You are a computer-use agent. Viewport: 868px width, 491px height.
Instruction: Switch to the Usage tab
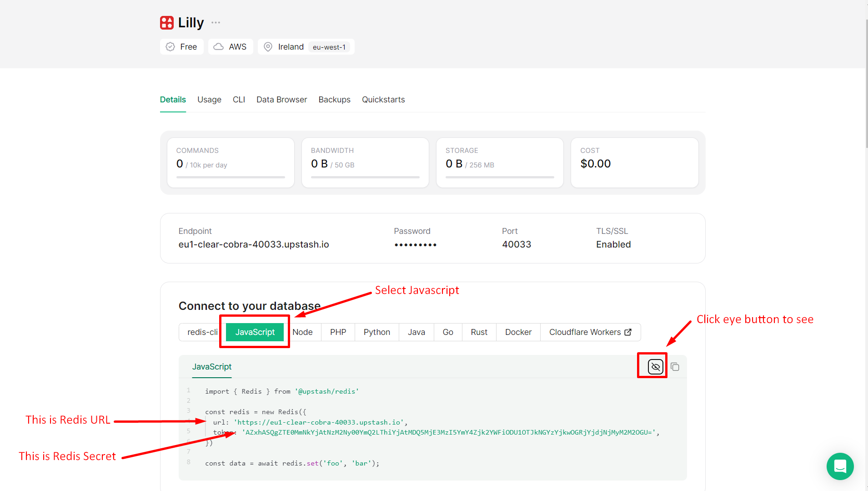(x=209, y=100)
